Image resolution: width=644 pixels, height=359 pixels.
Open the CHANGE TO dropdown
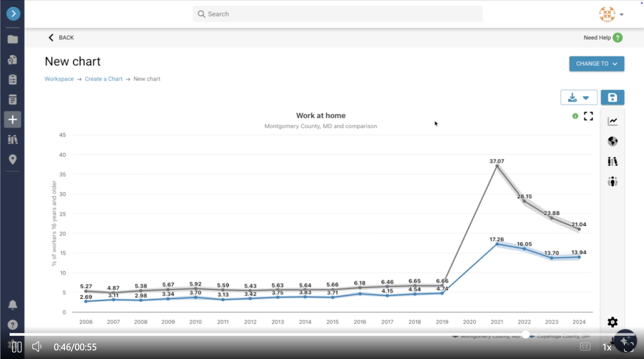click(x=596, y=64)
